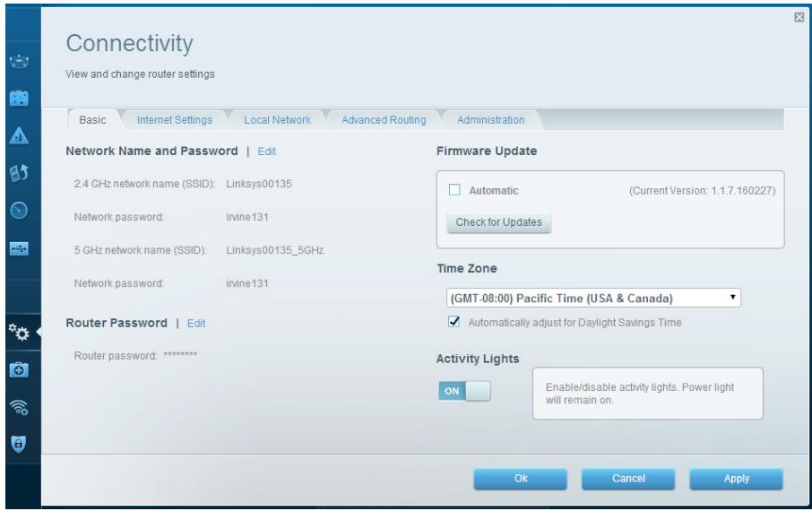Open the Time Zone dropdown
Screen dimensions: 812x511
click(593, 298)
